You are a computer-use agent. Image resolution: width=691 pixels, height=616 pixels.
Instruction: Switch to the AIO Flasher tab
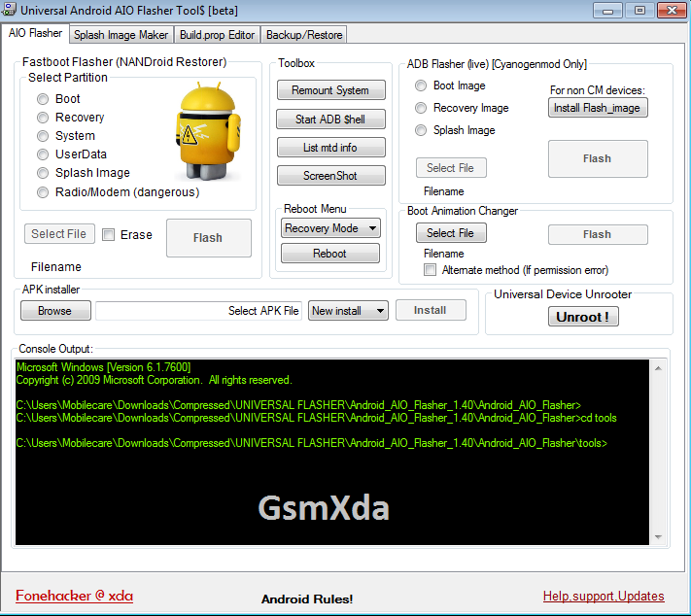(x=35, y=33)
